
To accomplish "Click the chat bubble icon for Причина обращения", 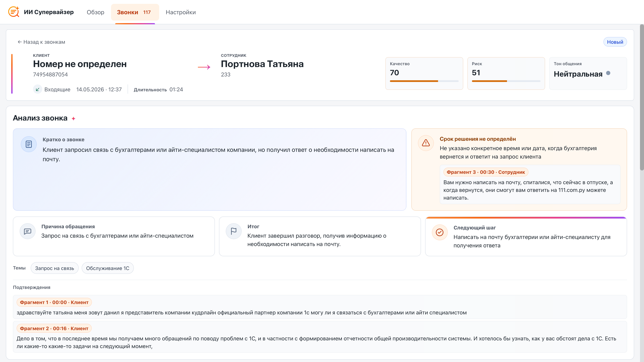I will pyautogui.click(x=28, y=231).
